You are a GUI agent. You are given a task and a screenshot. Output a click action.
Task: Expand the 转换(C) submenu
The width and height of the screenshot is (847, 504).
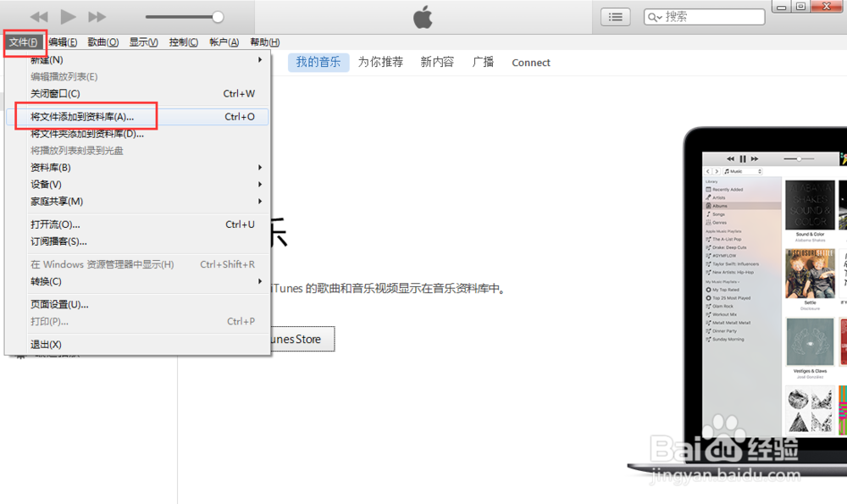coord(137,281)
